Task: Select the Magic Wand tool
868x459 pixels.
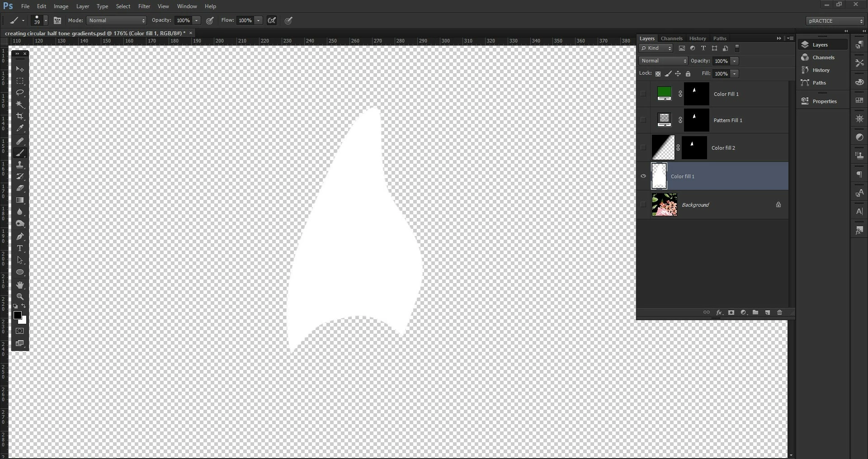Action: coord(20,104)
